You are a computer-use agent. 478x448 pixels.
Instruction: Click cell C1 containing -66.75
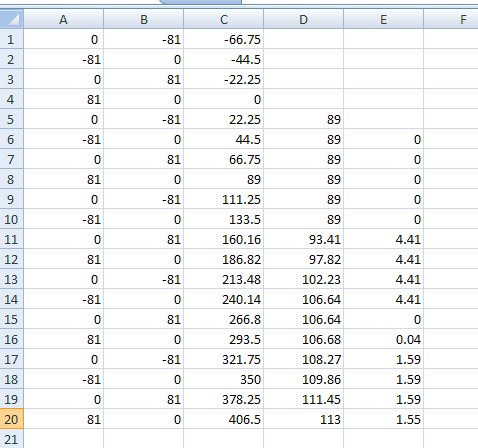click(223, 39)
